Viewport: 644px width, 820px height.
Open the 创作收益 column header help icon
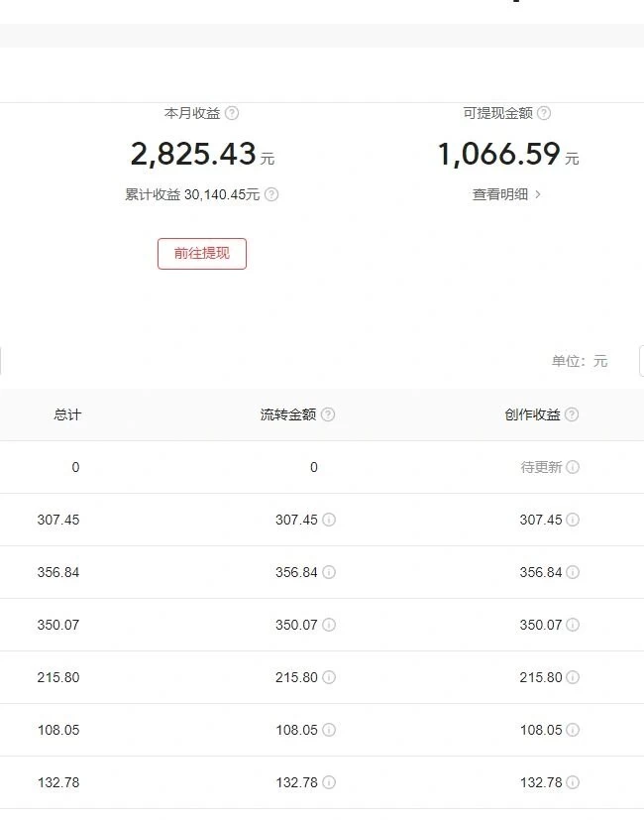pos(573,414)
